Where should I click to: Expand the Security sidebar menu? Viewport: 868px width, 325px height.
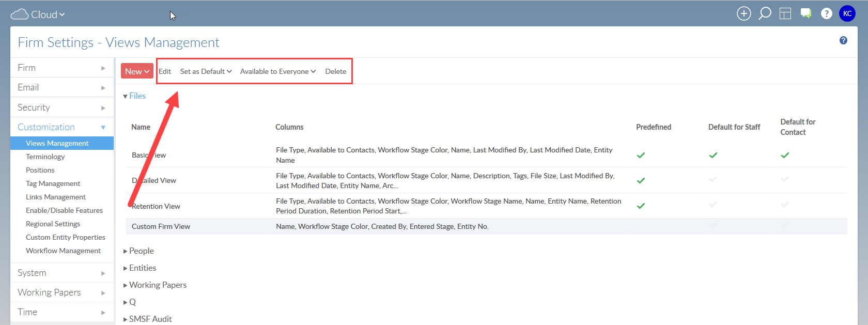(62, 107)
